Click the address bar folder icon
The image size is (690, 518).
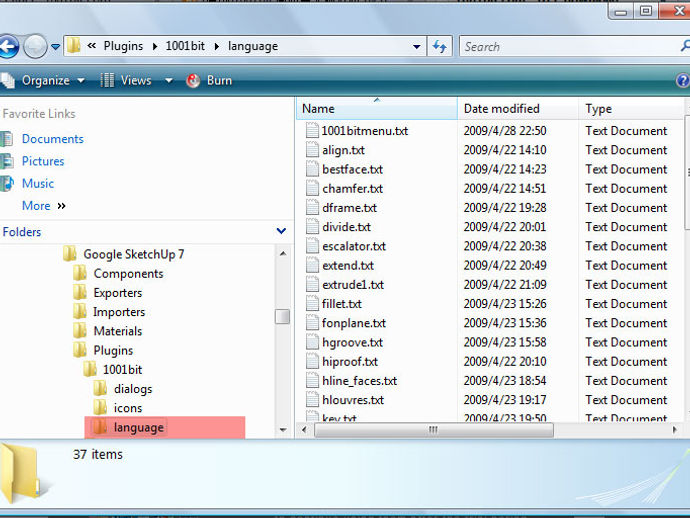click(74, 46)
